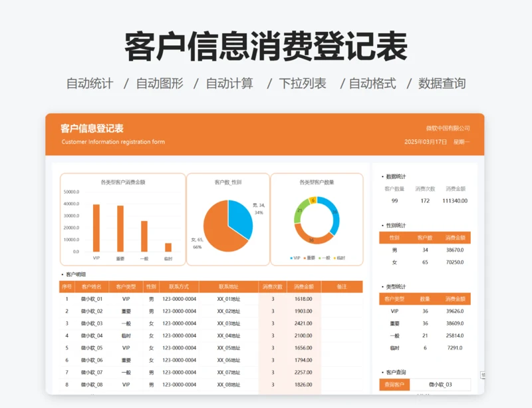532x408 pixels.
Task: Select the 1794.00 amount cell
Action: point(303,360)
